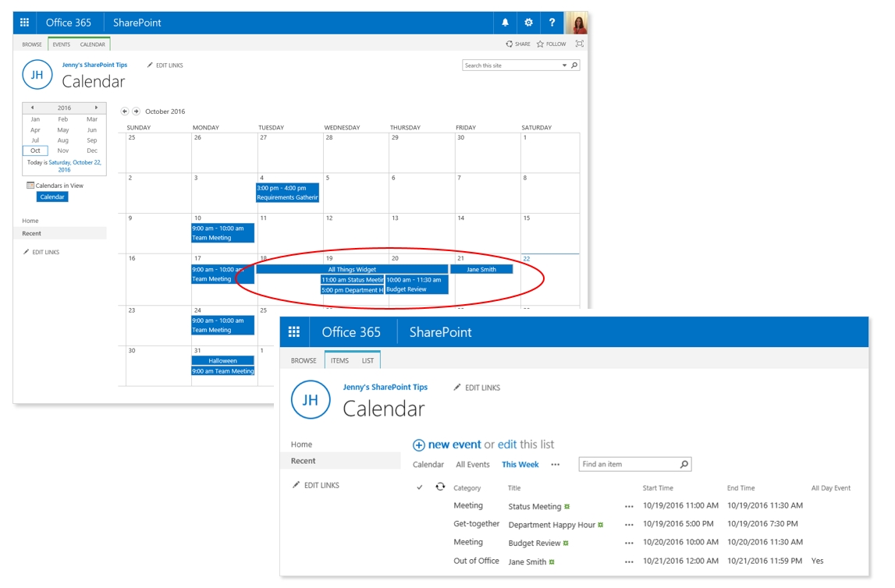Open the ellipsis menu for Status Meeting

[x=629, y=506]
